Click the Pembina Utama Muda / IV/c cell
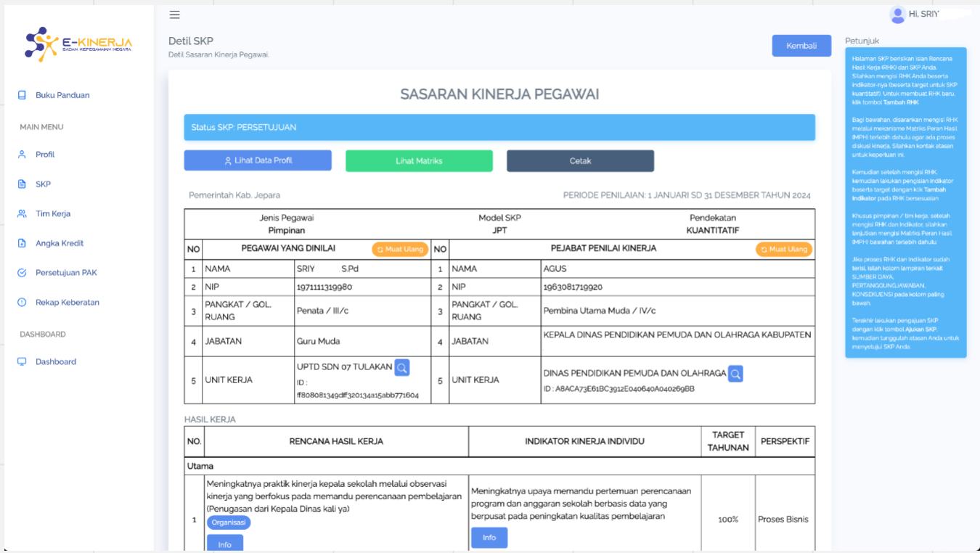 tap(677, 311)
